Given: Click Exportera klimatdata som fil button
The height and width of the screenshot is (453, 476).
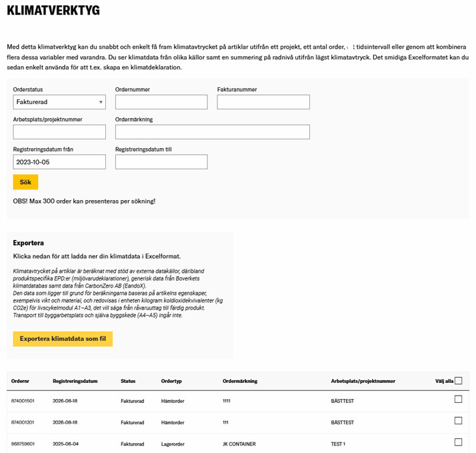Looking at the screenshot, I should [x=63, y=339].
